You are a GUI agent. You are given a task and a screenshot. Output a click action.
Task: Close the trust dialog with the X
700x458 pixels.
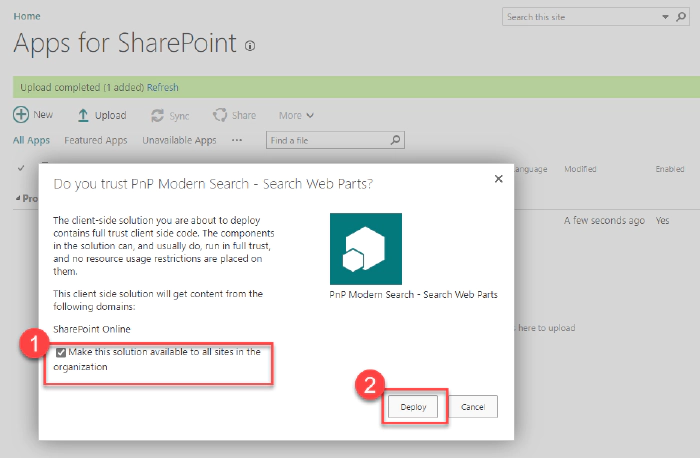[499, 179]
